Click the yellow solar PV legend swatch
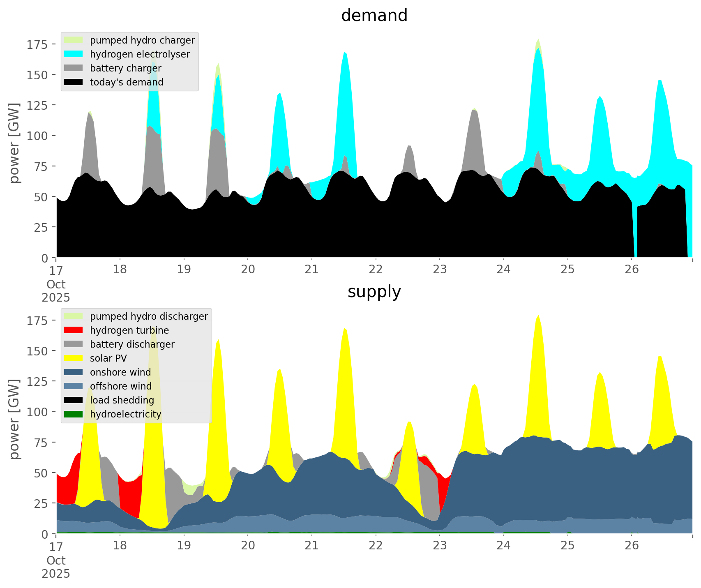Image resolution: width=701 pixels, height=588 pixels. 74,358
